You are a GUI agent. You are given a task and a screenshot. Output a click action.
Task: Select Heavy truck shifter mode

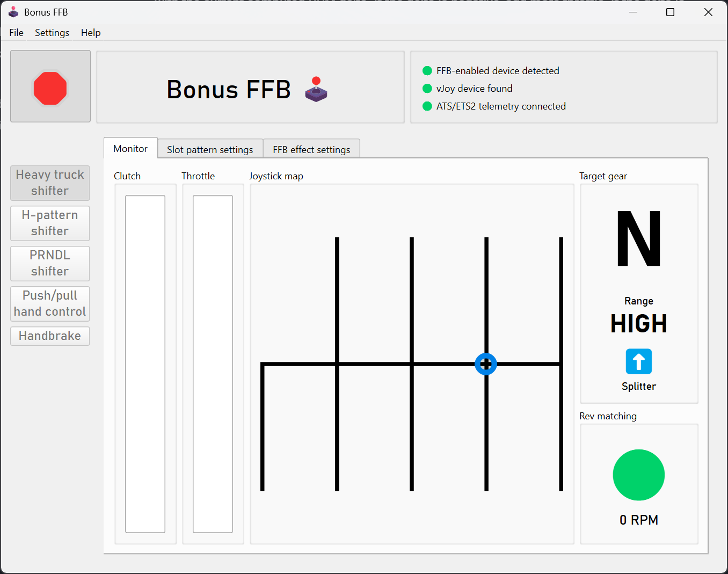[x=50, y=183]
